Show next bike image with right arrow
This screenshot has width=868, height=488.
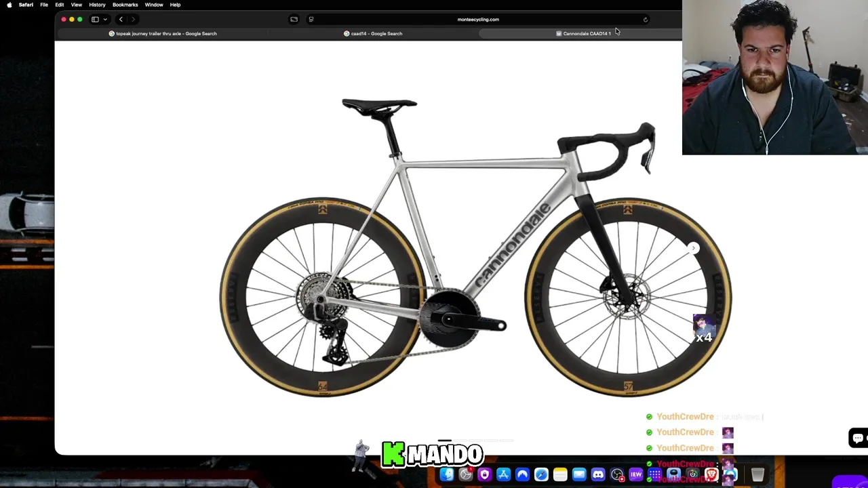pos(693,248)
